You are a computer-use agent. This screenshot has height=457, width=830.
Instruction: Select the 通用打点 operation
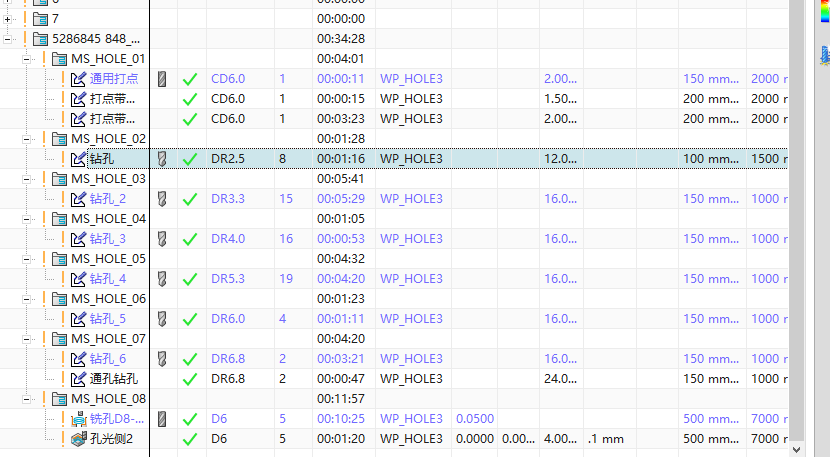click(114, 79)
